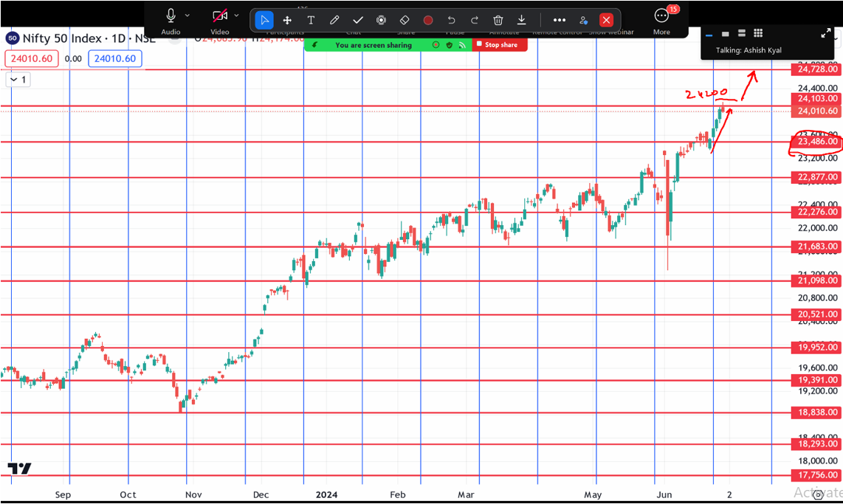Click the recording indicator in sharing bar
This screenshot has width=843, height=504.
(436, 45)
